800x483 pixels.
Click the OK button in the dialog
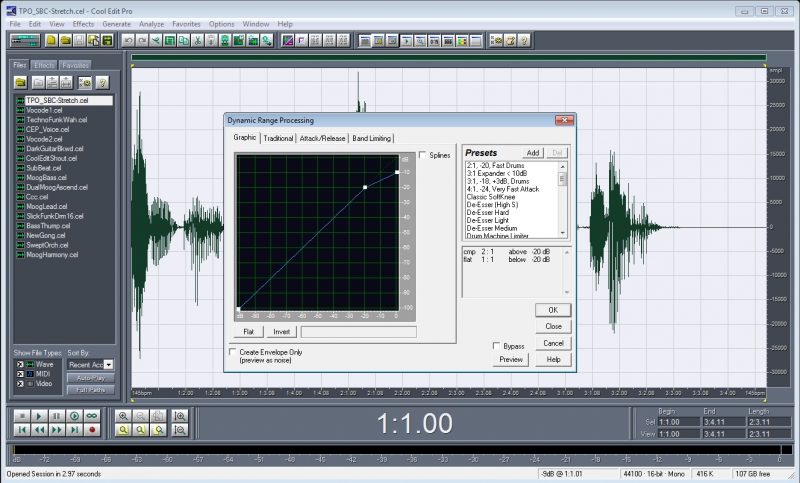[553, 310]
